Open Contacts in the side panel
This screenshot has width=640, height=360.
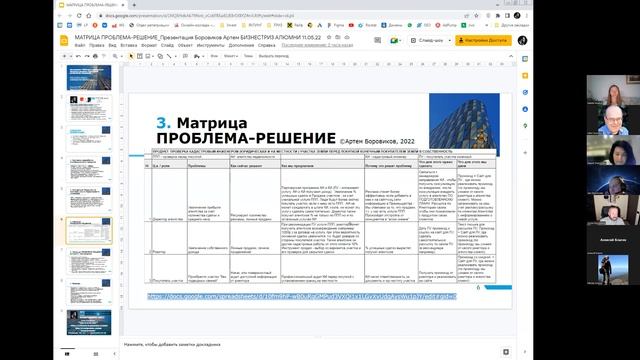[525, 109]
